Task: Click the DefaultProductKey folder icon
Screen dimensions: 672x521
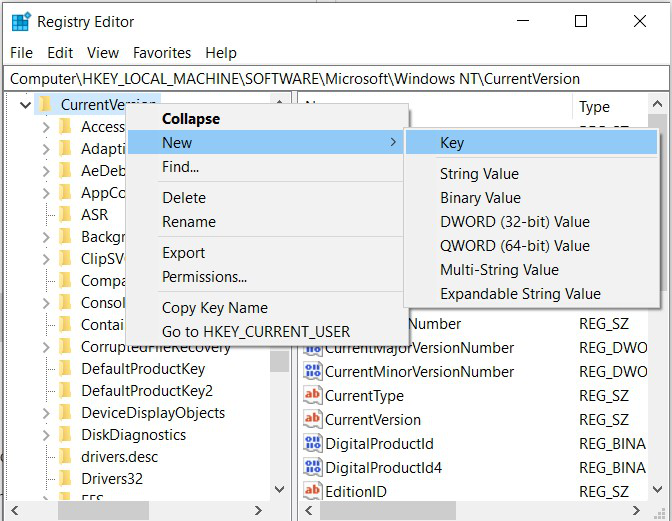Action: tap(66, 369)
